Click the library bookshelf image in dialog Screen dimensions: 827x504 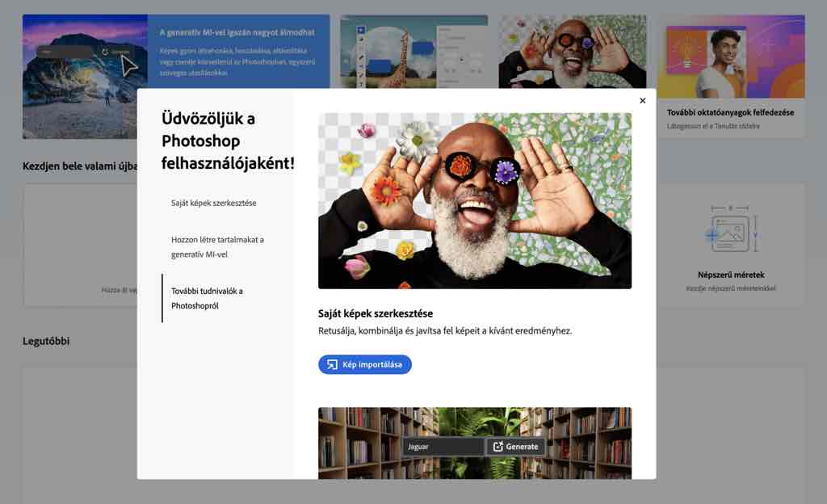pyautogui.click(x=475, y=443)
